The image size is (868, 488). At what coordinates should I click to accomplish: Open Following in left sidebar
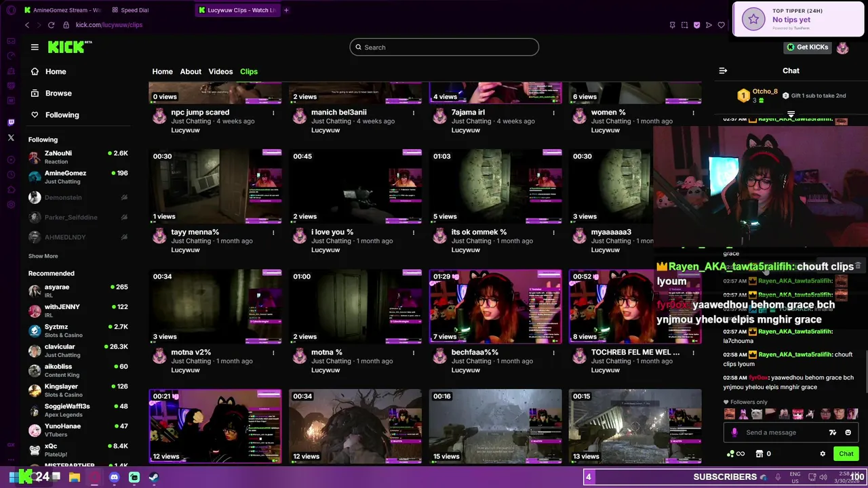pos(55,115)
